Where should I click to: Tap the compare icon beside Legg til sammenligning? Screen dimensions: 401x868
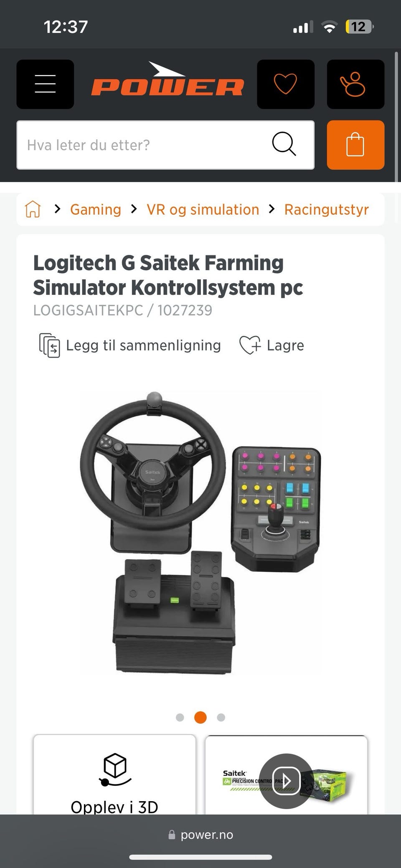(49, 345)
